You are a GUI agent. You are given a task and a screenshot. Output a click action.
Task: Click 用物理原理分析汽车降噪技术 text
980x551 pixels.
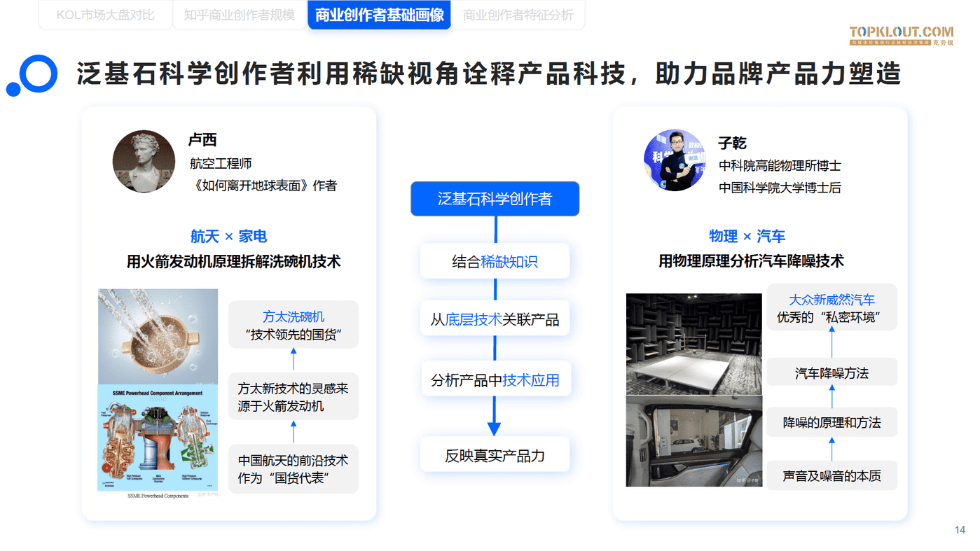click(751, 261)
